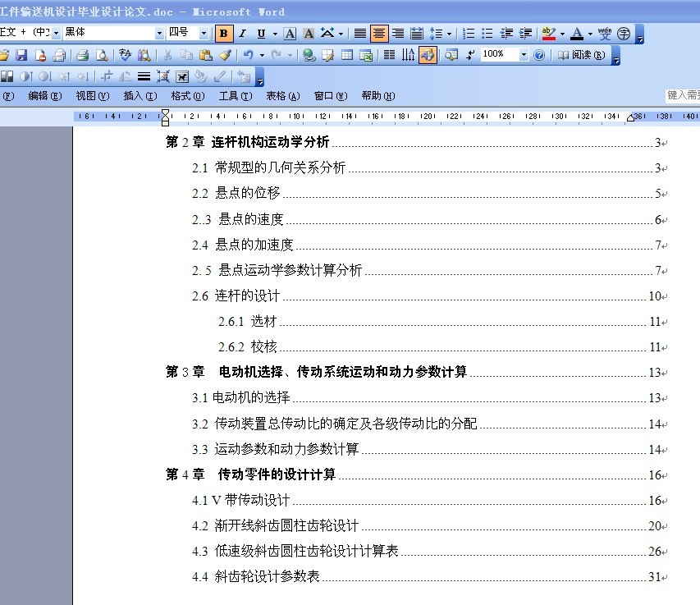700x605 pixels.
Task: Click the enclosed characters 字 icon
Action: click(x=624, y=34)
